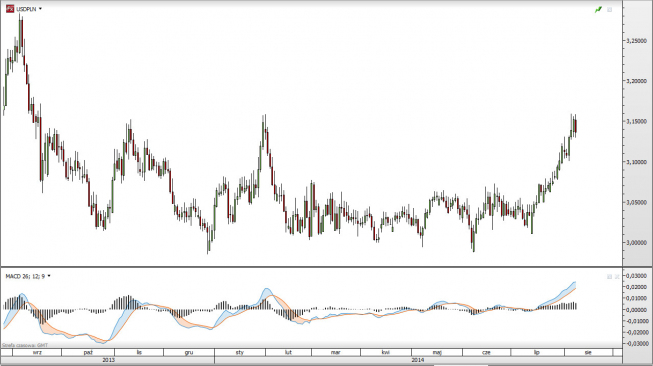653x366 pixels.
Task: Click the 3,00000 price axis label
Action: [637, 243]
